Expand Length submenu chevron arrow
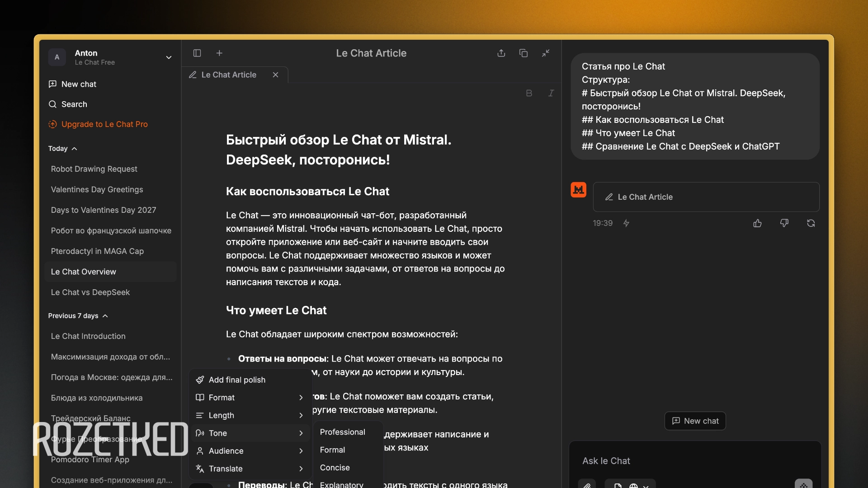The image size is (868, 488). pyautogui.click(x=301, y=415)
